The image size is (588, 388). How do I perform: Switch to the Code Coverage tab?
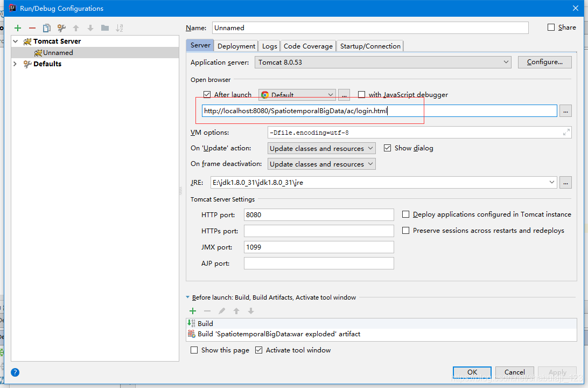[308, 46]
